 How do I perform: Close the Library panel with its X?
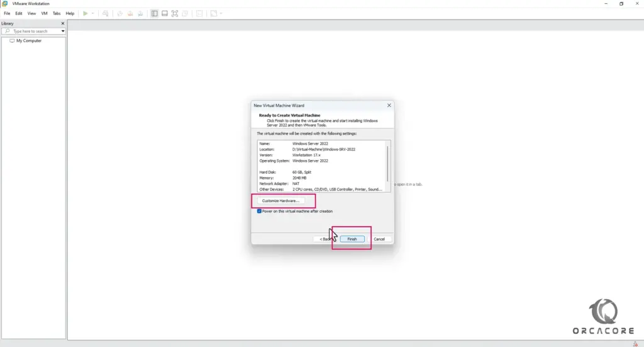coord(63,23)
